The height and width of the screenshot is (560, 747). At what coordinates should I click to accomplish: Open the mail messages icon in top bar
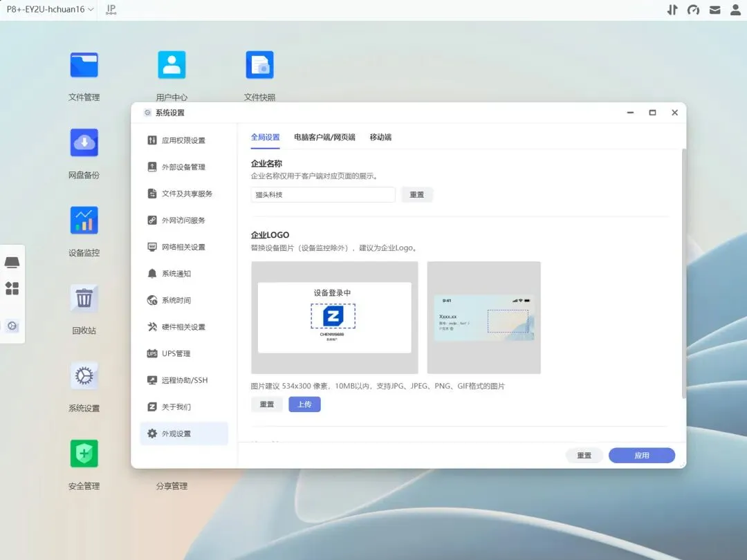tap(714, 10)
